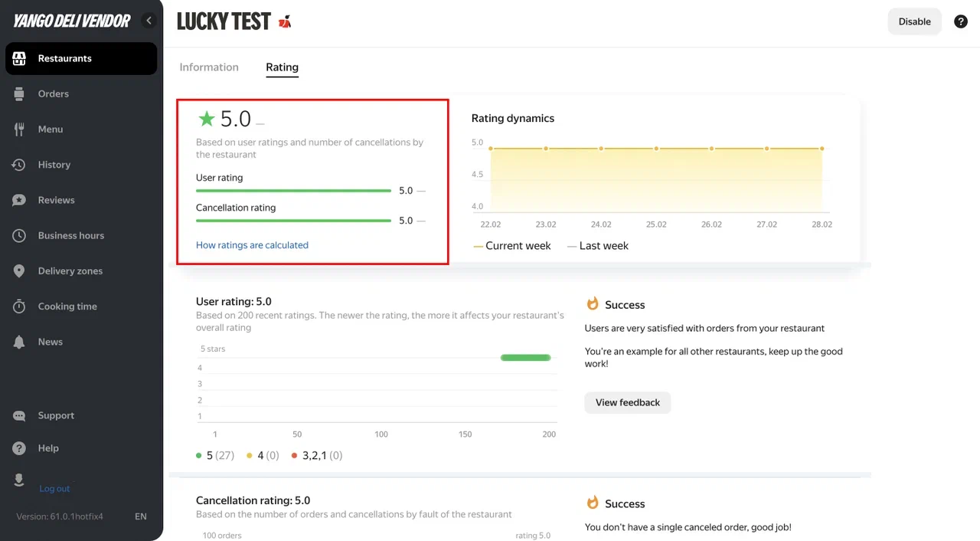Open the News section
The height and width of the screenshot is (541, 980).
pos(51,342)
